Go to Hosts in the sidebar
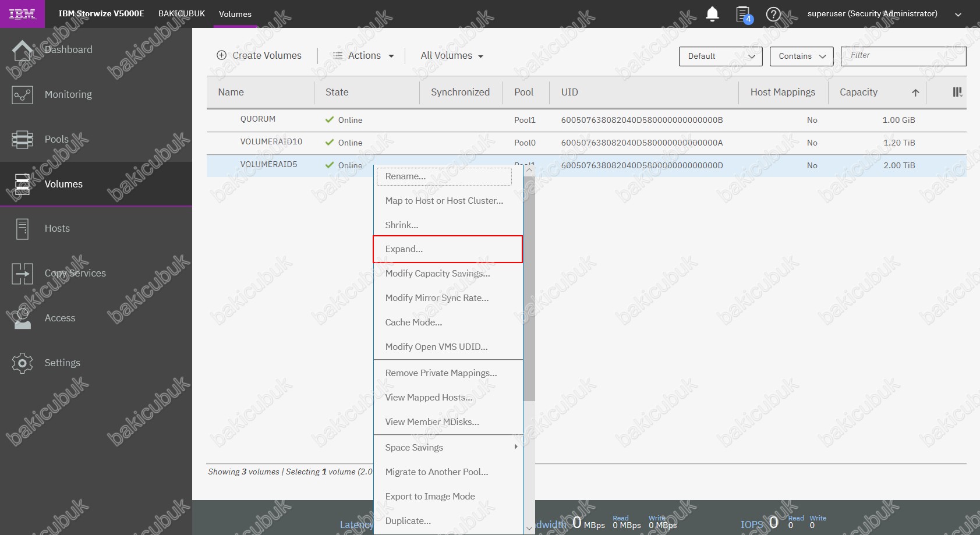Image resolution: width=980 pixels, height=535 pixels. 57,229
